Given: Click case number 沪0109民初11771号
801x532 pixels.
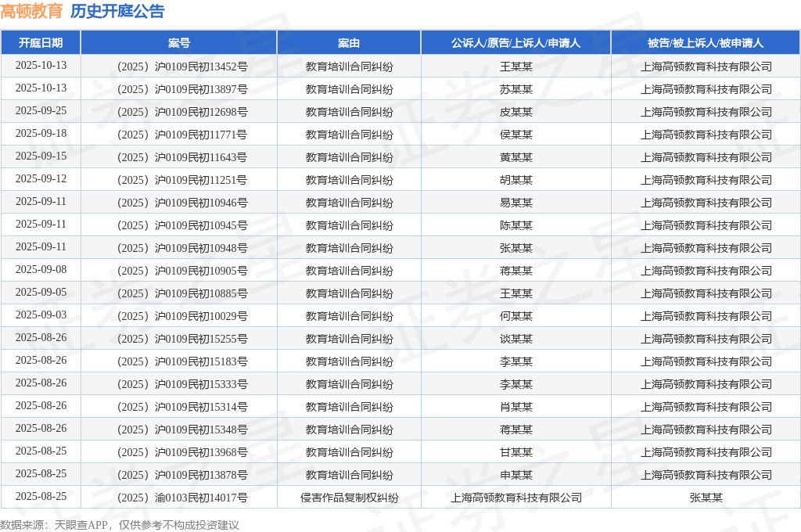Looking at the screenshot, I should pyautogui.click(x=201, y=135).
